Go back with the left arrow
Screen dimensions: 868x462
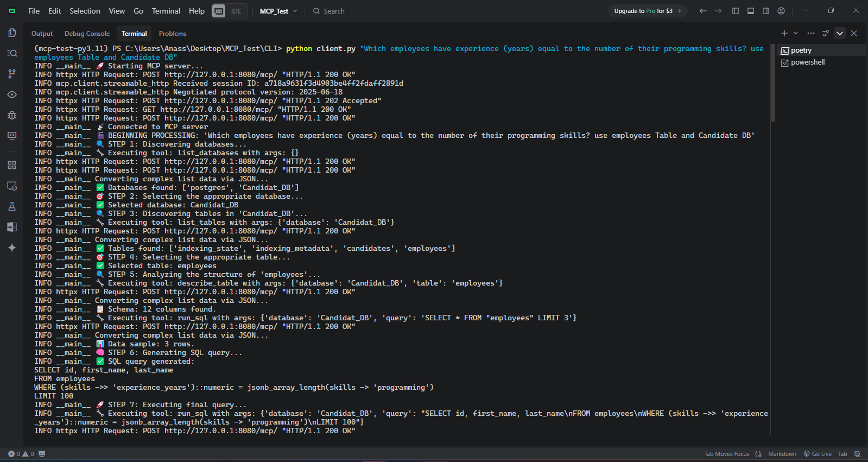click(703, 11)
